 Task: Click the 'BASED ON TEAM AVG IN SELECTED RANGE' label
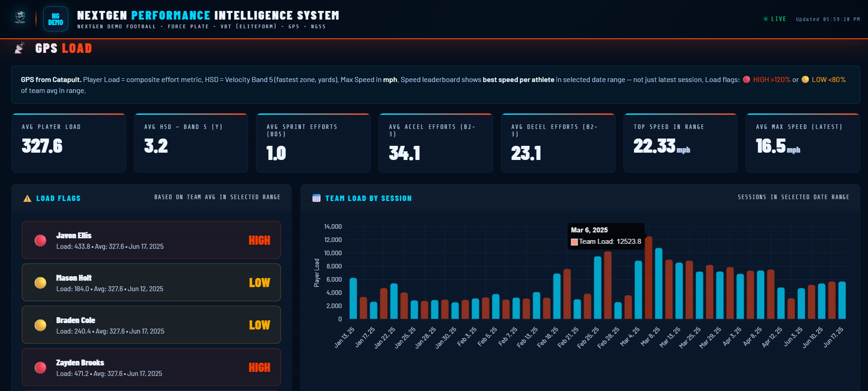point(217,197)
